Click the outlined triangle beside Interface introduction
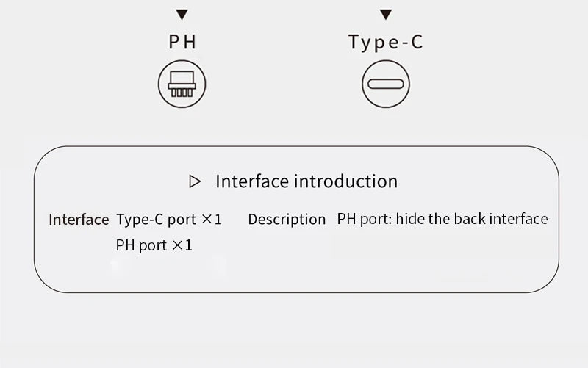588x368 pixels. (195, 181)
